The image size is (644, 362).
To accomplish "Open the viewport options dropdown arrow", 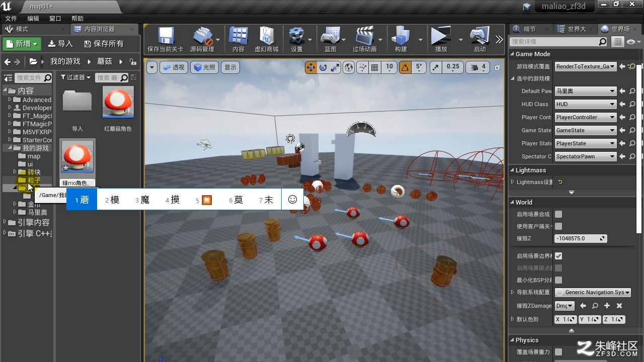I will (152, 67).
